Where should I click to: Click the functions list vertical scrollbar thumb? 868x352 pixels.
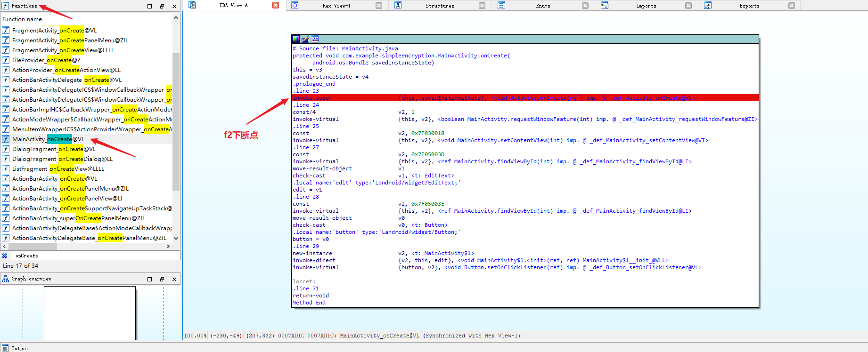[176, 121]
